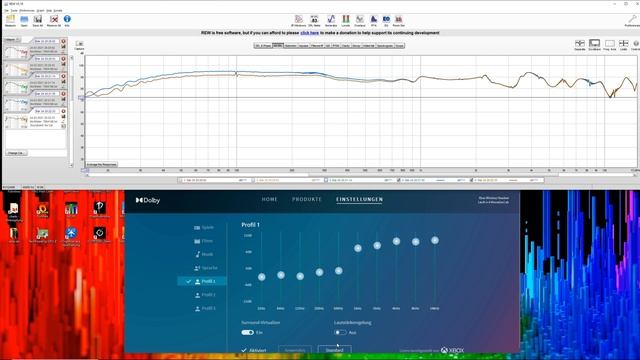The image size is (640, 360).
Task: Switch to the Distortion graph tab
Action: pyautogui.click(x=291, y=46)
